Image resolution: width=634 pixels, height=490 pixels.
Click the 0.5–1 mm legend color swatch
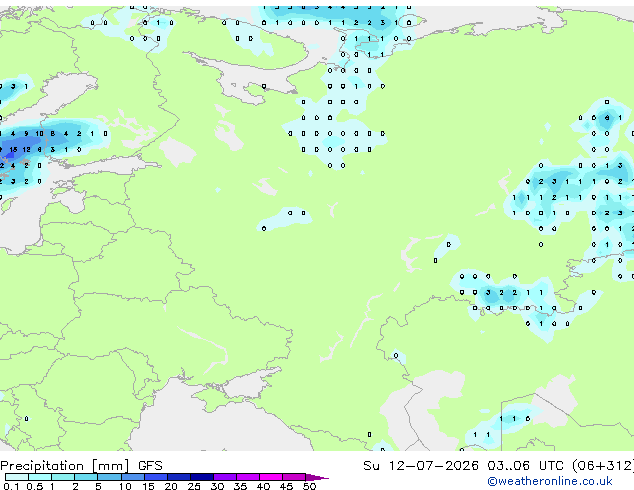(40, 477)
